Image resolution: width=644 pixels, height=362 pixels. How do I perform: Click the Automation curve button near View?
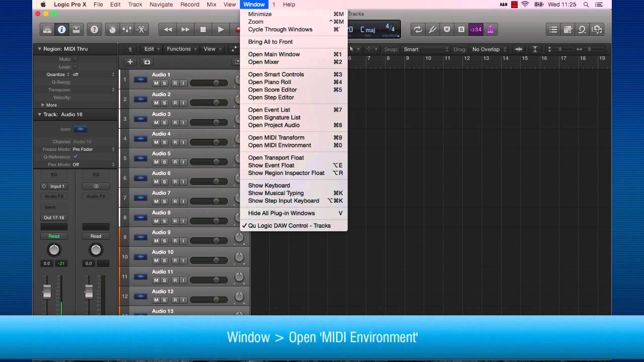click(x=233, y=49)
